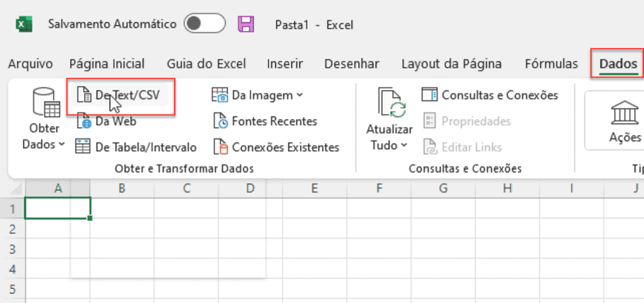644x303 pixels.
Task: Select column I header
Action: (x=572, y=189)
